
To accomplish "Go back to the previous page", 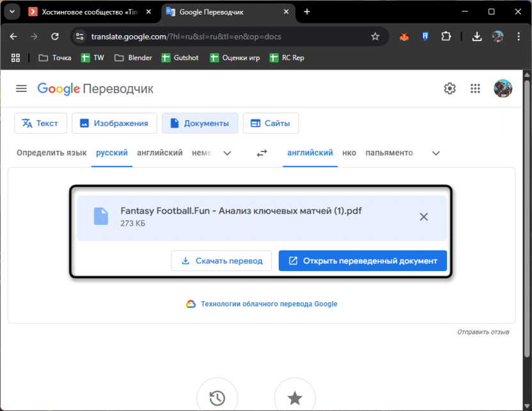I will (13, 36).
